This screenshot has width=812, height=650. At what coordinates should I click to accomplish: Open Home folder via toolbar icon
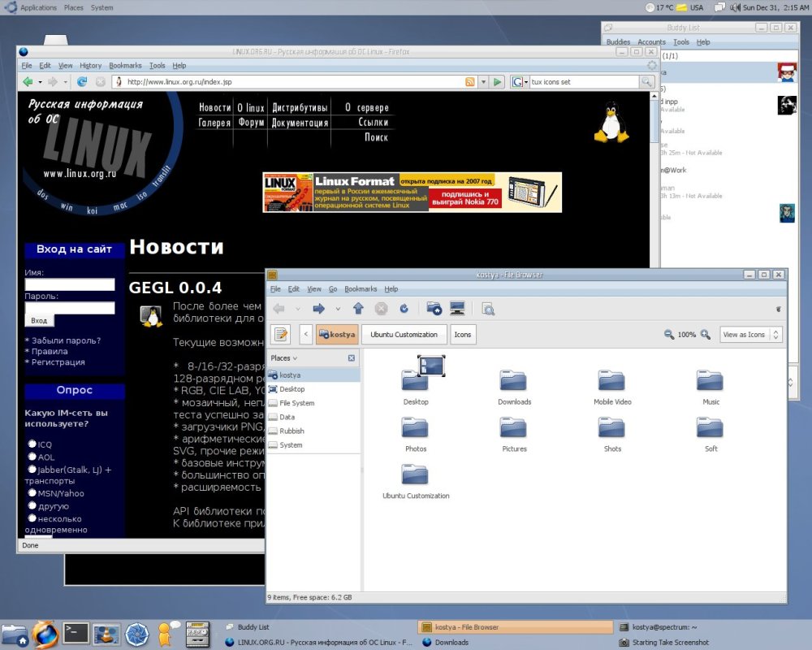(x=434, y=309)
